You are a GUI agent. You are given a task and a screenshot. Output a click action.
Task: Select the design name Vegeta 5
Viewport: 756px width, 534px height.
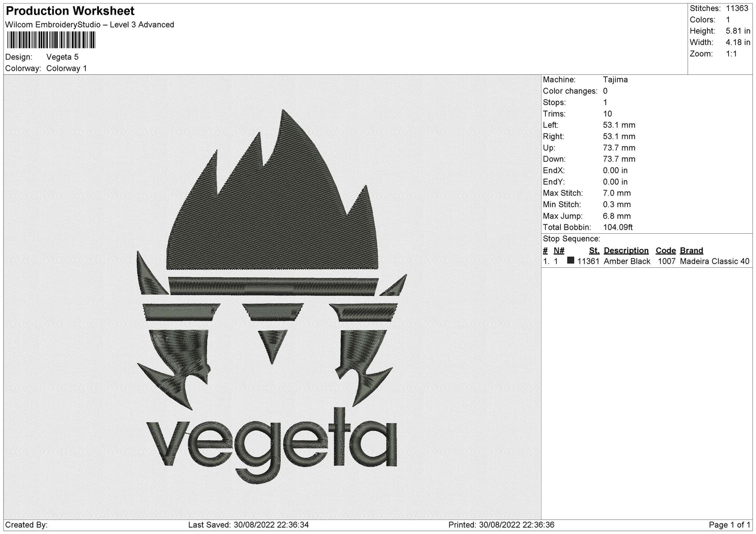tap(62, 57)
